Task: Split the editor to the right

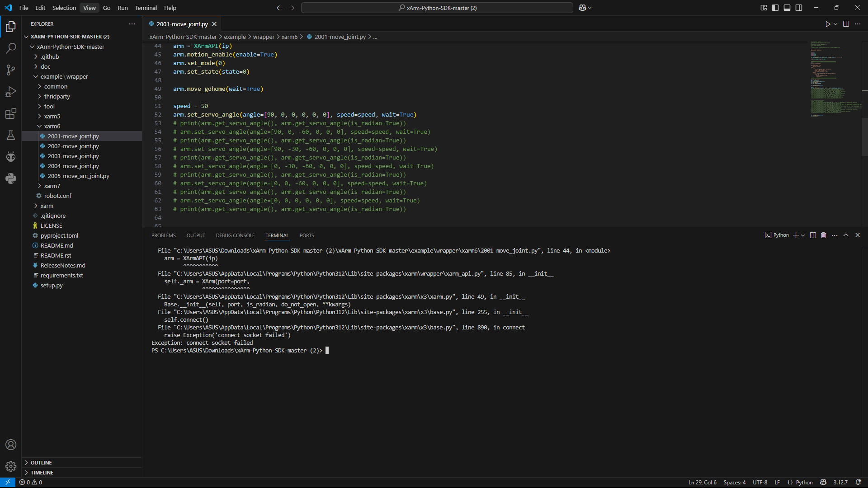Action: pyautogui.click(x=846, y=24)
